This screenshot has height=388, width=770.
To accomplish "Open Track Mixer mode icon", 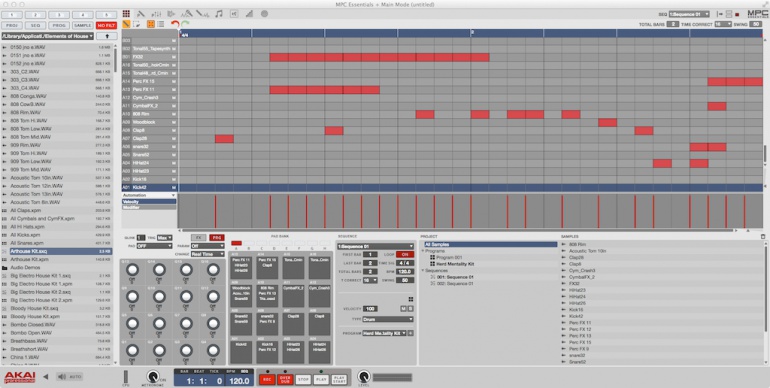I will pyautogui.click(x=171, y=14).
